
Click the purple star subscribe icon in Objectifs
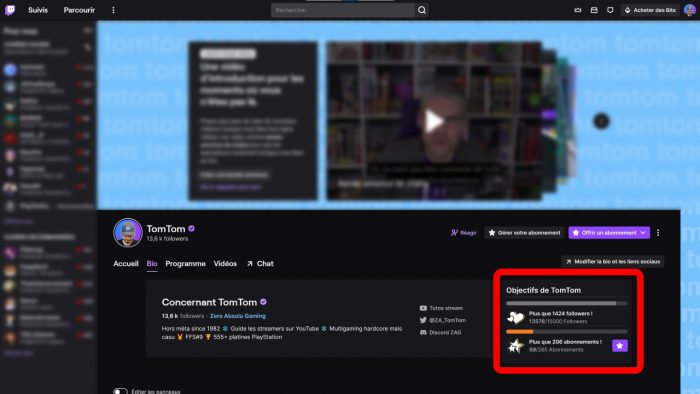pyautogui.click(x=620, y=345)
